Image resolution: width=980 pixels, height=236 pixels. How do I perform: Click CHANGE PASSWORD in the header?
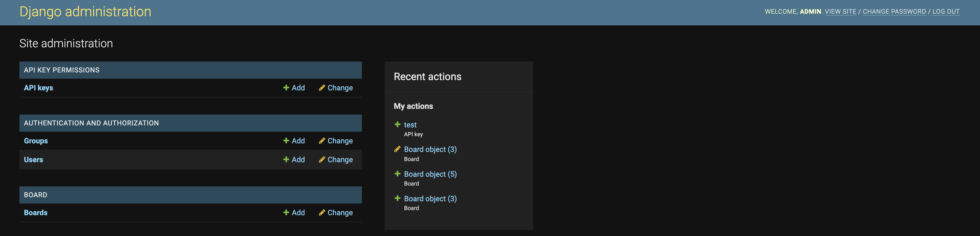coord(894,12)
